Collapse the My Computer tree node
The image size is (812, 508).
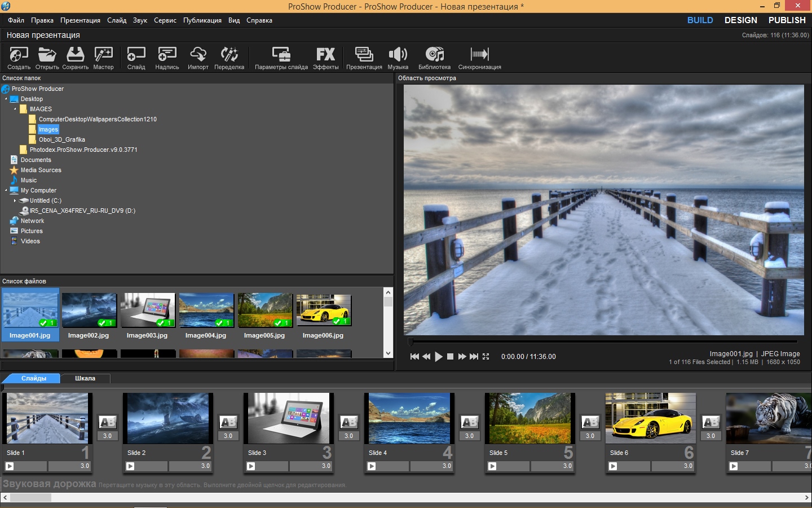(6, 190)
